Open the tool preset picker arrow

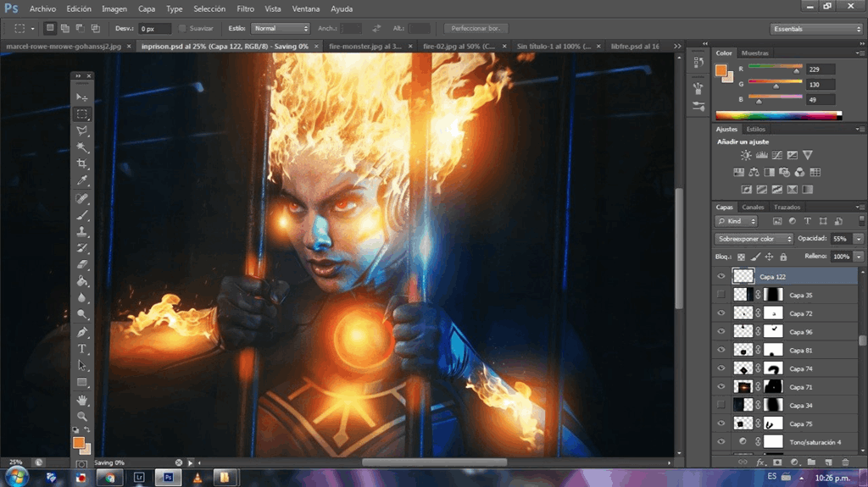pyautogui.click(x=33, y=28)
